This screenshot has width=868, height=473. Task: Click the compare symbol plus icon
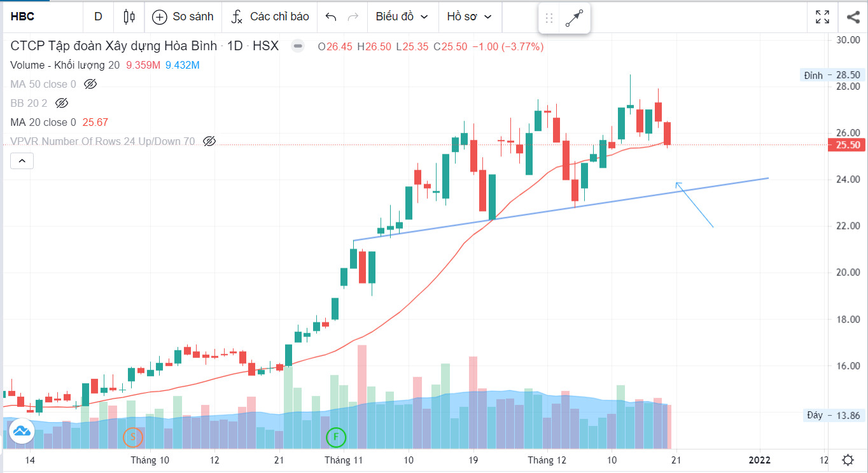pyautogui.click(x=160, y=17)
